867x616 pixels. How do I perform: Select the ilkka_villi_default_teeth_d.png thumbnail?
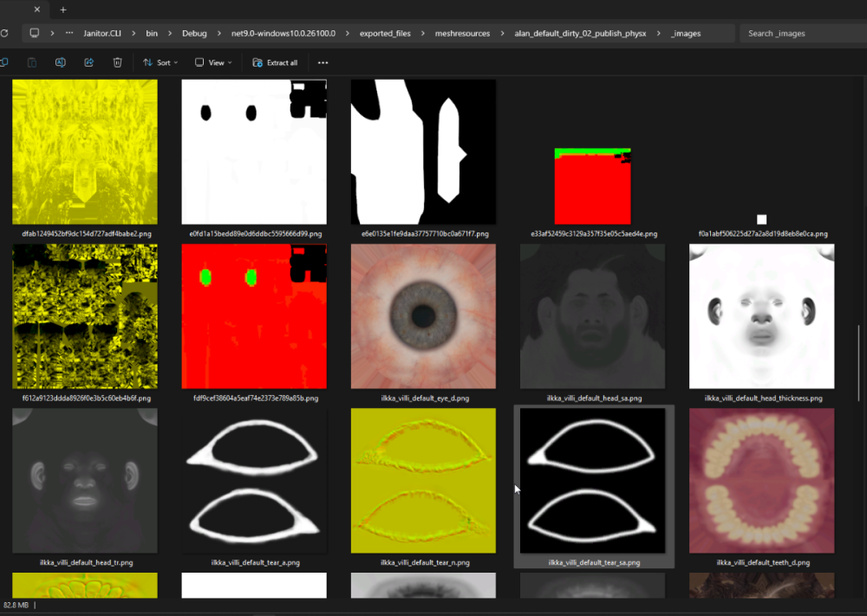[x=761, y=481]
